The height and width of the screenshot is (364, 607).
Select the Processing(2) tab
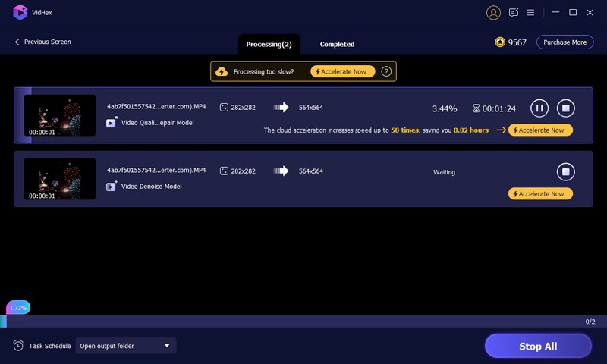click(x=269, y=44)
